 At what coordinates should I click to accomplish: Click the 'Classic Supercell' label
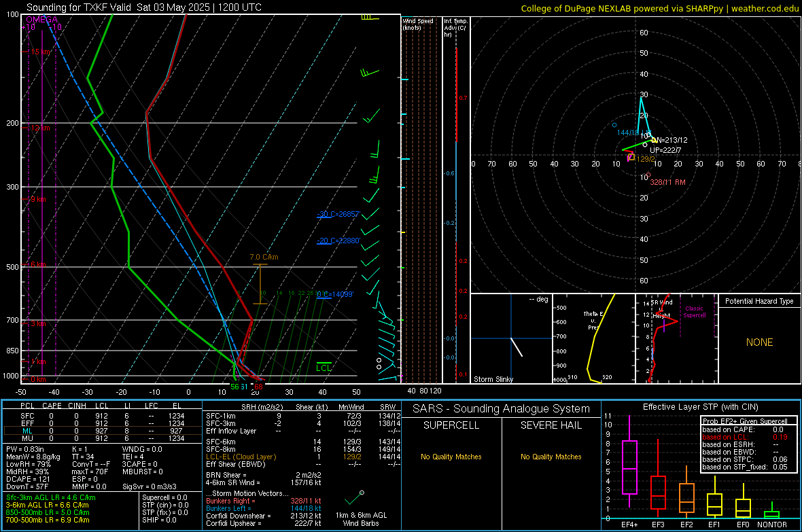(694, 312)
